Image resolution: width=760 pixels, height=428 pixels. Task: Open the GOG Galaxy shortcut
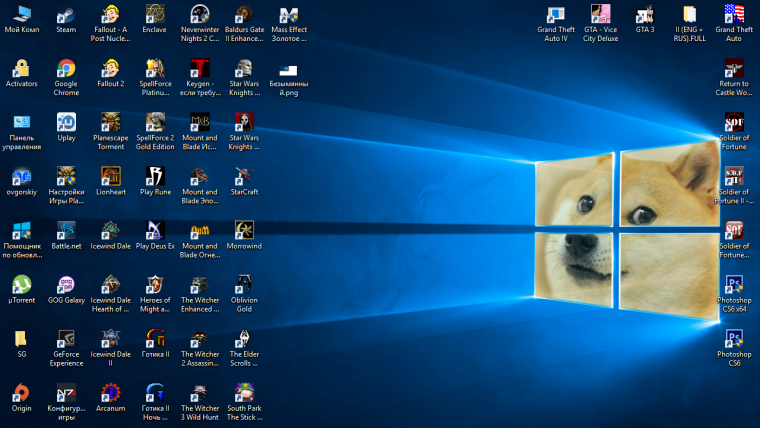pos(66,284)
